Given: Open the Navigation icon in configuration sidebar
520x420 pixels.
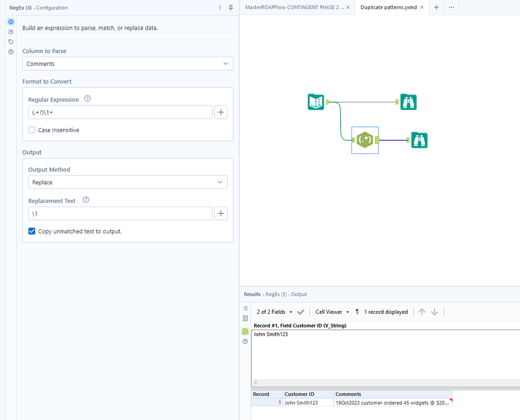Looking at the screenshot, I should 11,32.
